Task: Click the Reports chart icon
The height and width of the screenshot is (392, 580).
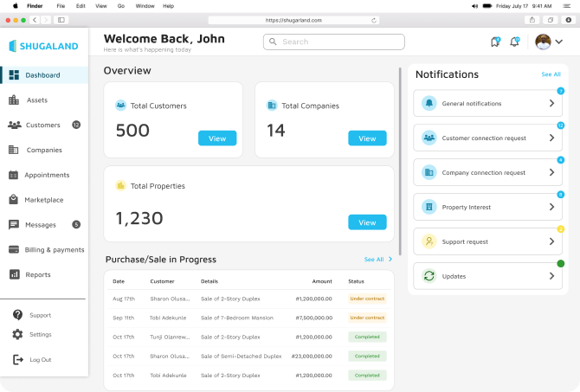Action: 14,274
